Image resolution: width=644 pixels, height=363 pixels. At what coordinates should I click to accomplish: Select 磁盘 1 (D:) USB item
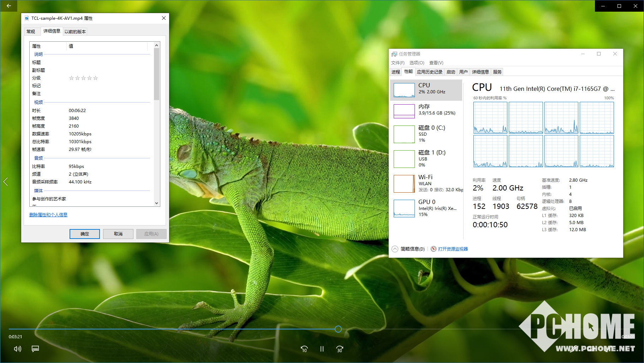tap(426, 159)
